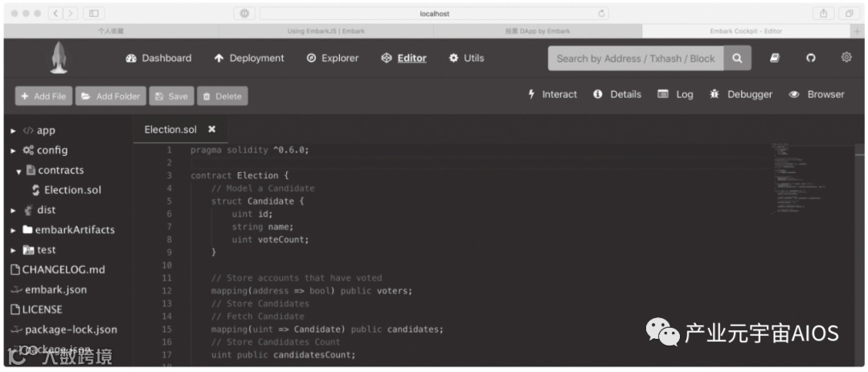Click the CHANGELOG.md file icon
This screenshot has height=372, width=868.
pos(15,270)
